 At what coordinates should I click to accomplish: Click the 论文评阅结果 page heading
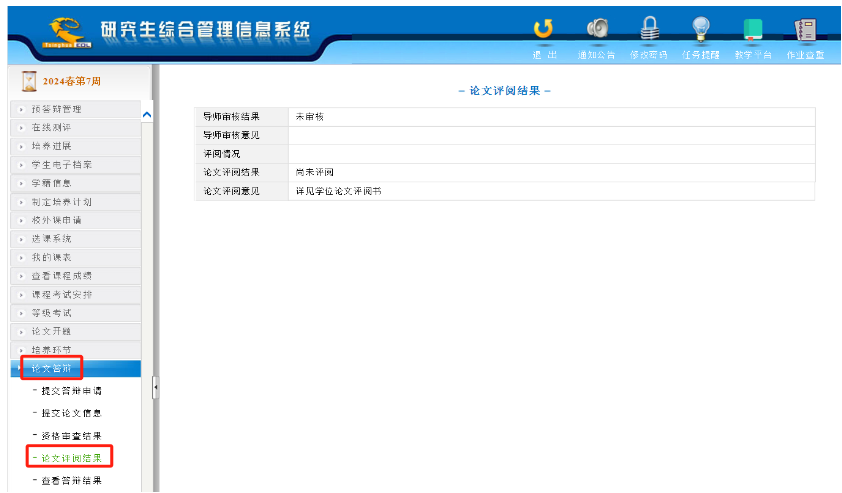click(505, 91)
